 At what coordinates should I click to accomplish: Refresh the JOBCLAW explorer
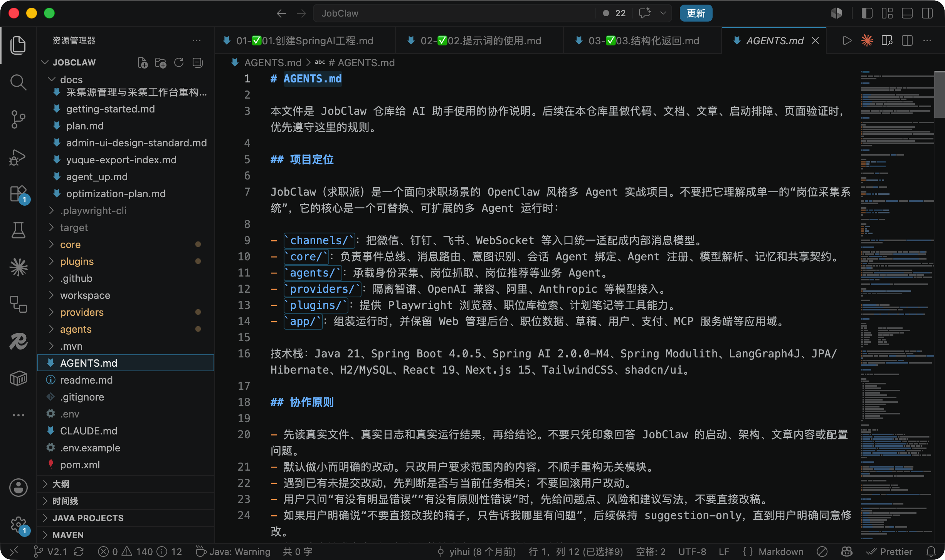point(179,62)
